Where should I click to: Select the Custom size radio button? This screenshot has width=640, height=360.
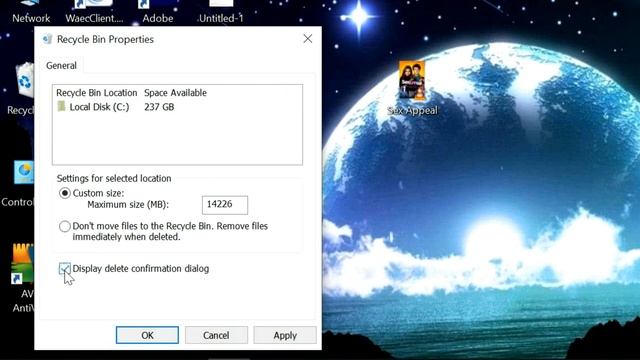(x=65, y=193)
